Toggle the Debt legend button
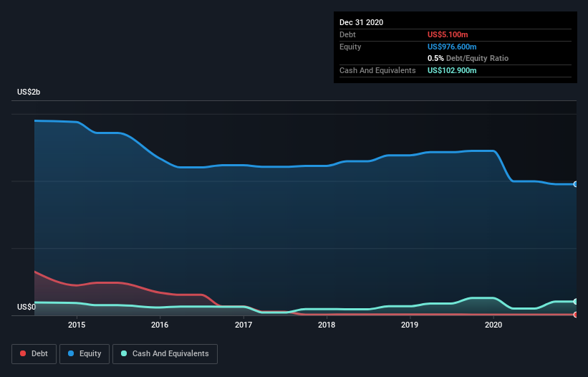Image resolution: width=588 pixels, height=377 pixels. tap(34, 354)
